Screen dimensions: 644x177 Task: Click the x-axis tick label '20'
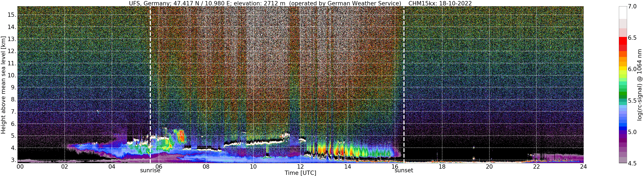click(x=489, y=166)
